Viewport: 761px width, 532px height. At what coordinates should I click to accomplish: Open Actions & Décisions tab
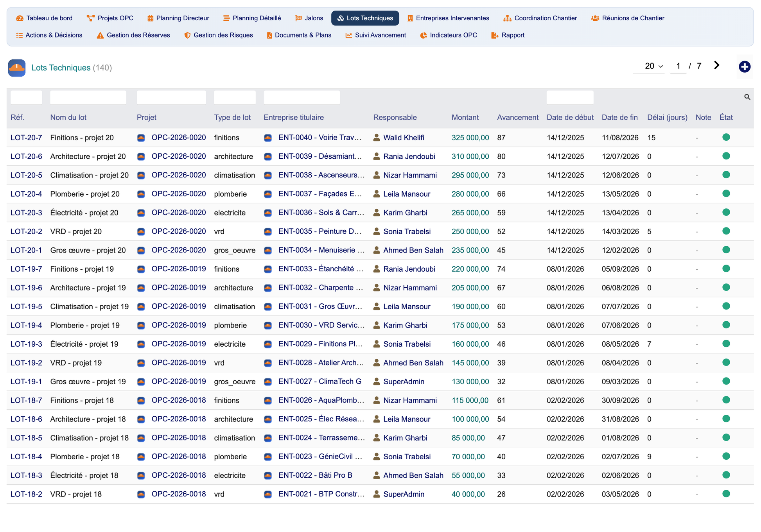(49, 35)
